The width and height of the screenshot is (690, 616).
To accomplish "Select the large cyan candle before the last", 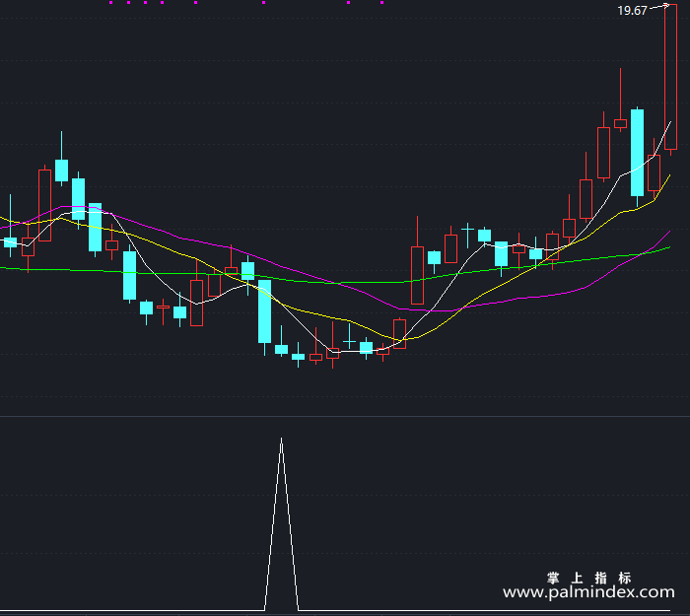I will 637,153.
